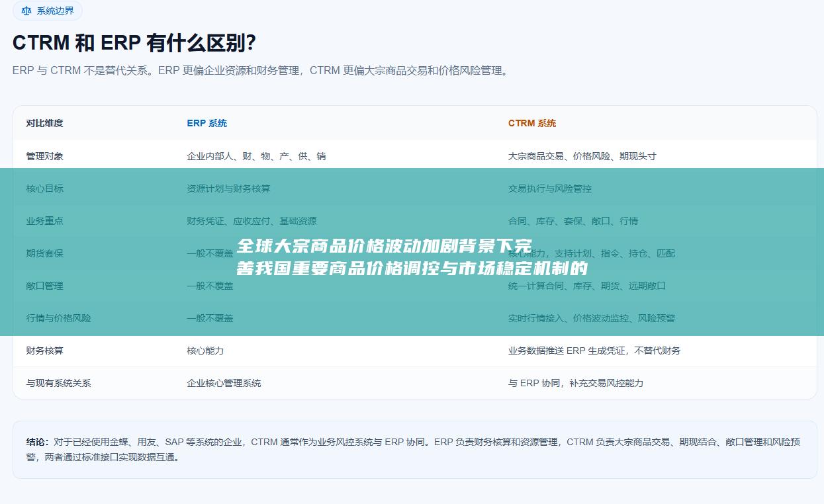Screen dimensions: 824x504
Task: Click the 管理对象 row label
Action: tap(45, 156)
